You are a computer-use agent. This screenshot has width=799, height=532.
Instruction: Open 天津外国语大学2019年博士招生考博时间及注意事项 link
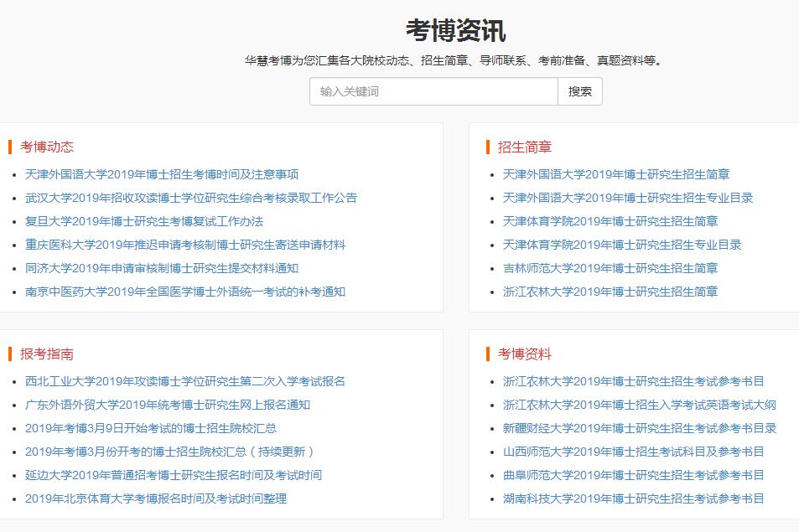[x=162, y=174]
